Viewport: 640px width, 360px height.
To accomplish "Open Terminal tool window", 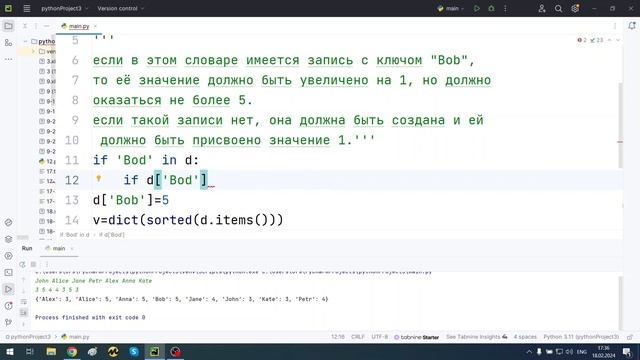I will tap(8, 273).
